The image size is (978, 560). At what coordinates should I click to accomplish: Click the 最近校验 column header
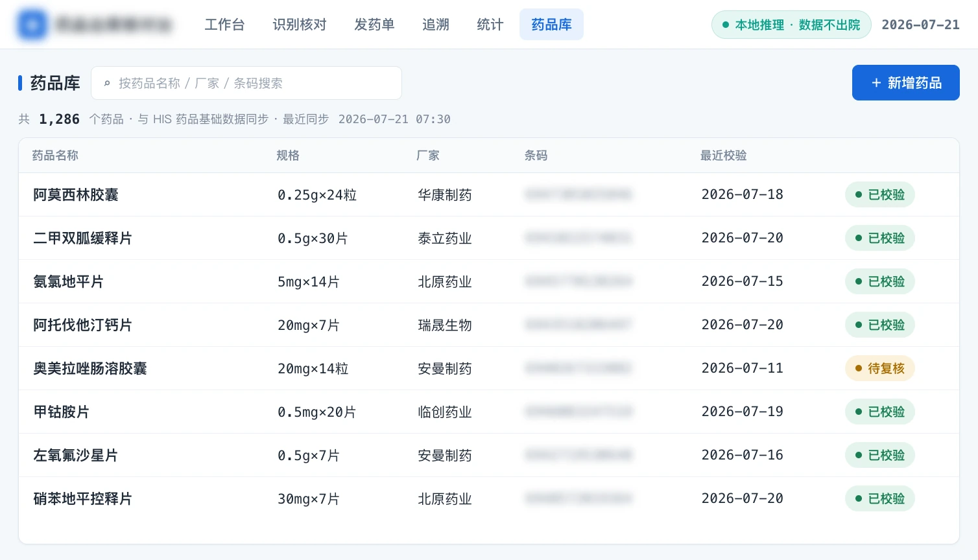(x=723, y=156)
